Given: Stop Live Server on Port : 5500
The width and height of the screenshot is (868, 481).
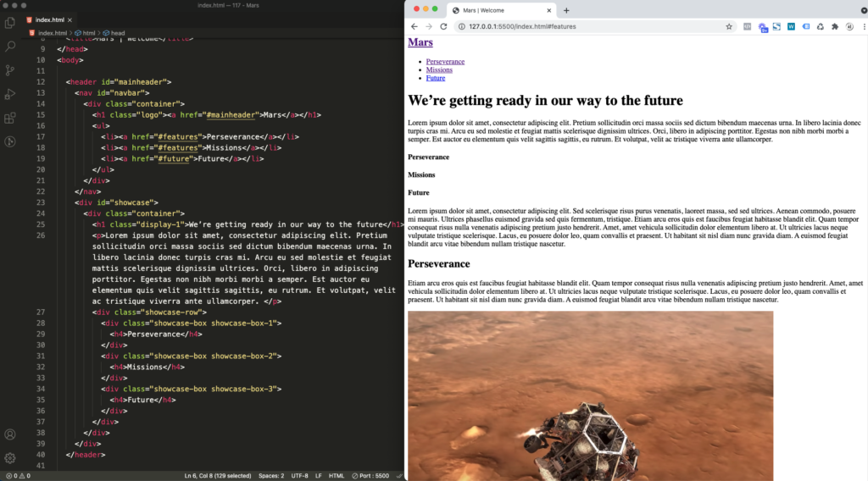Looking at the screenshot, I should pos(370,475).
